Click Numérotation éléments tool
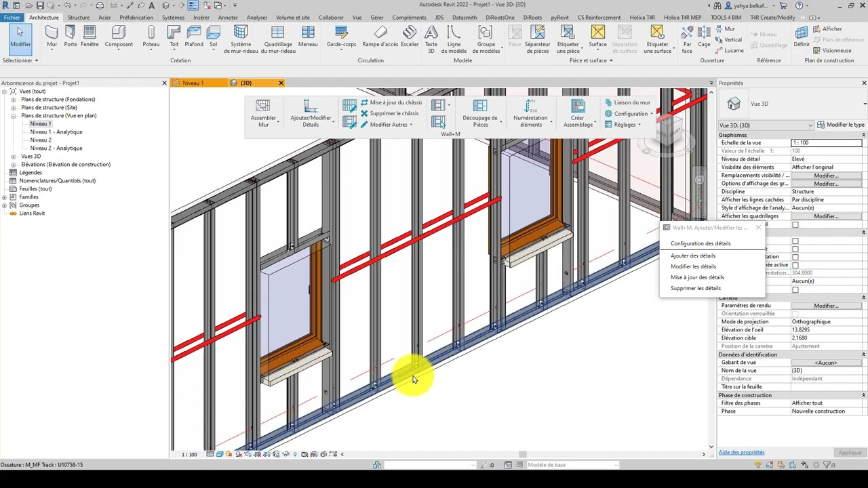868x488 pixels. click(x=530, y=113)
